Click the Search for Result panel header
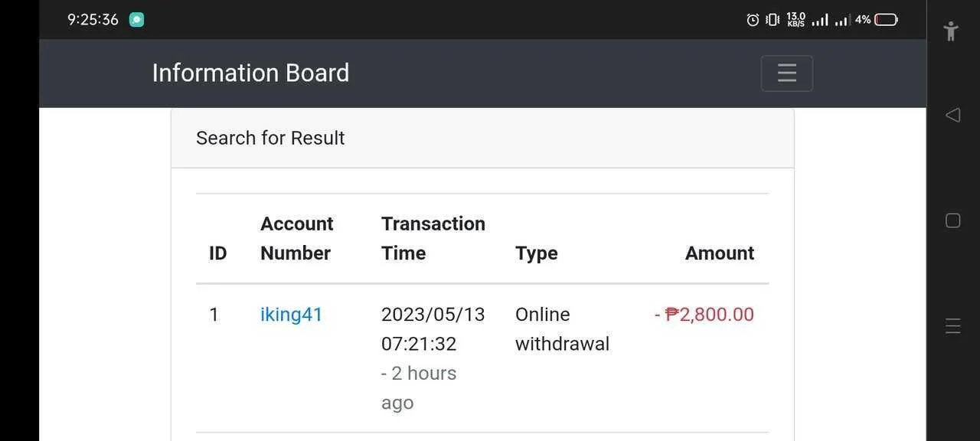980x441 pixels. point(482,138)
